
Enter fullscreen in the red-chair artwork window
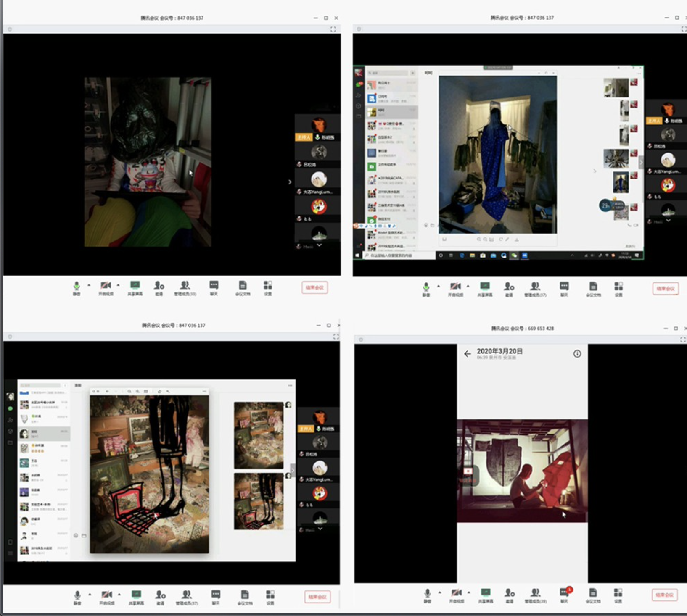[336, 337]
